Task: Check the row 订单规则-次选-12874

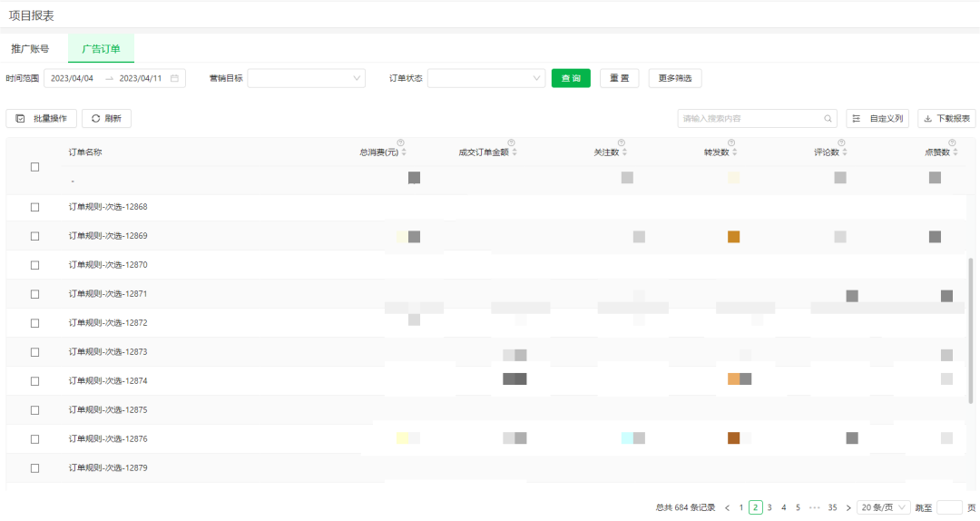Action: tap(35, 381)
